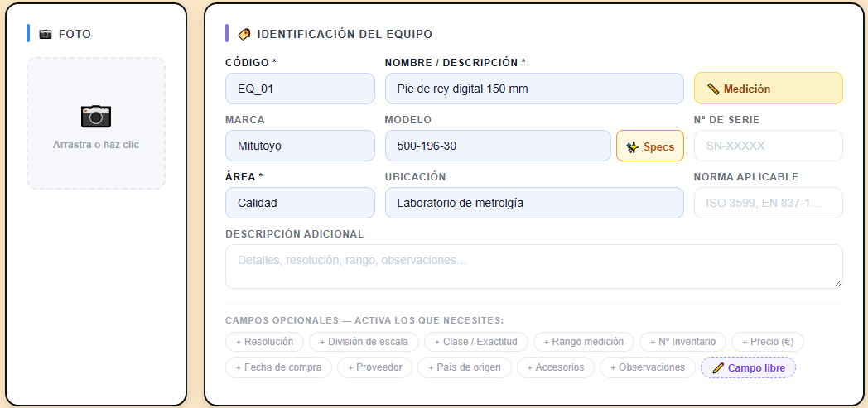Viewport: 868px width, 408px height.
Task: Add the Accesorios optional field
Action: tap(555, 367)
